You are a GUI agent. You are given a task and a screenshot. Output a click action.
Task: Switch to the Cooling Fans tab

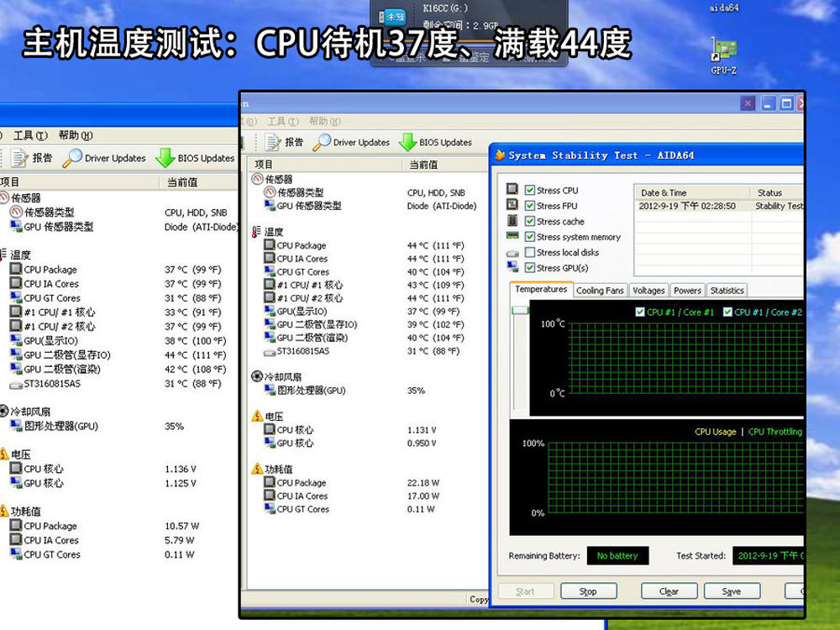coord(600,291)
